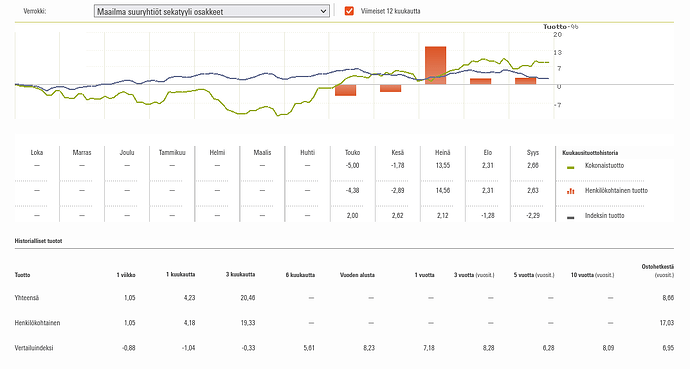The width and height of the screenshot is (690, 369).
Task: Click the 3 kuukautta column header
Action: coord(240,274)
